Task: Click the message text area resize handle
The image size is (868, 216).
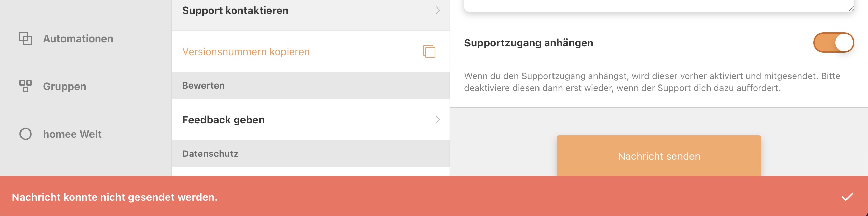Action: coord(851,9)
